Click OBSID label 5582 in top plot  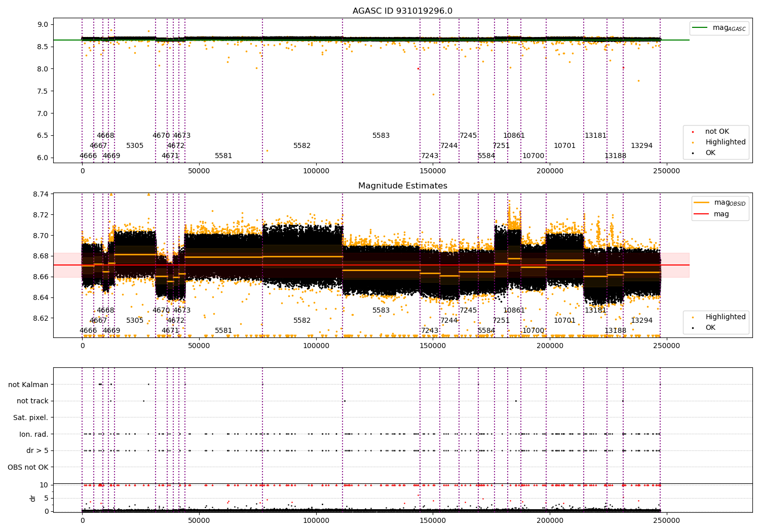302,146
